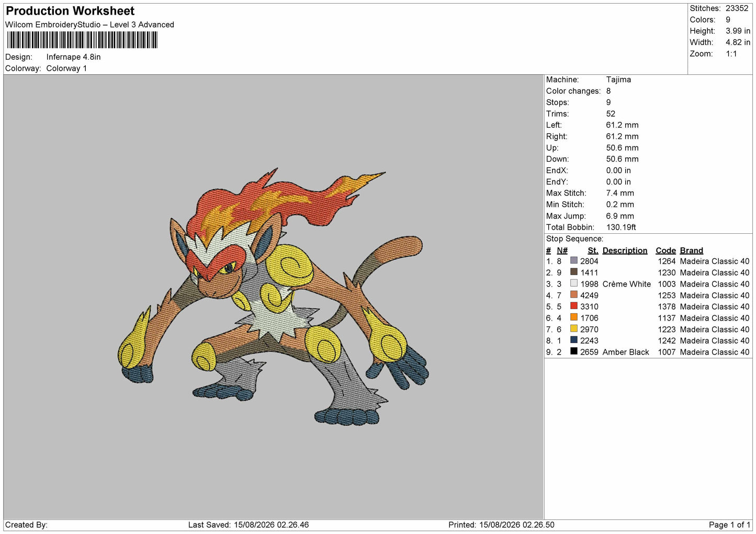Click the zoom value '1:1'

(731, 54)
